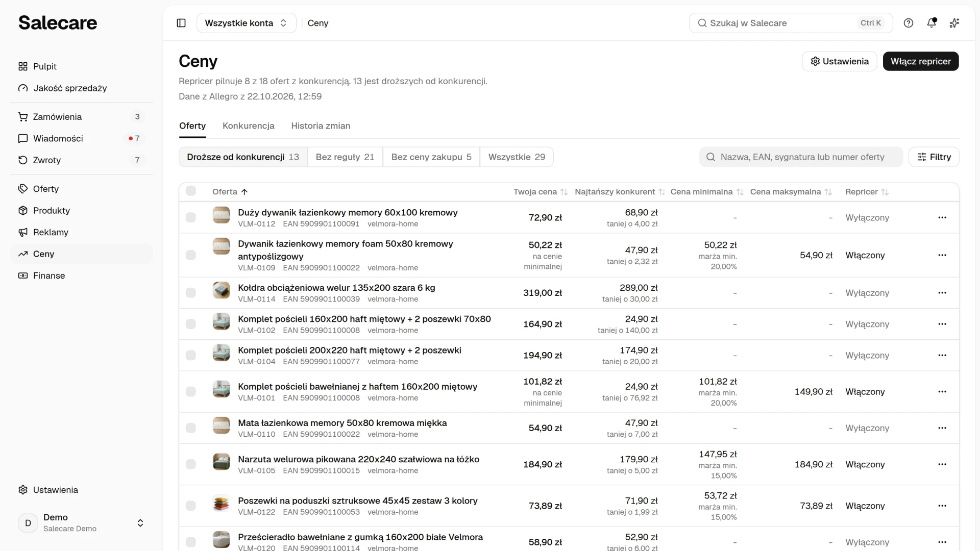Viewport: 980px width, 551px height.
Task: Select the Bez ceny zakupu 5 filter
Action: point(431,157)
